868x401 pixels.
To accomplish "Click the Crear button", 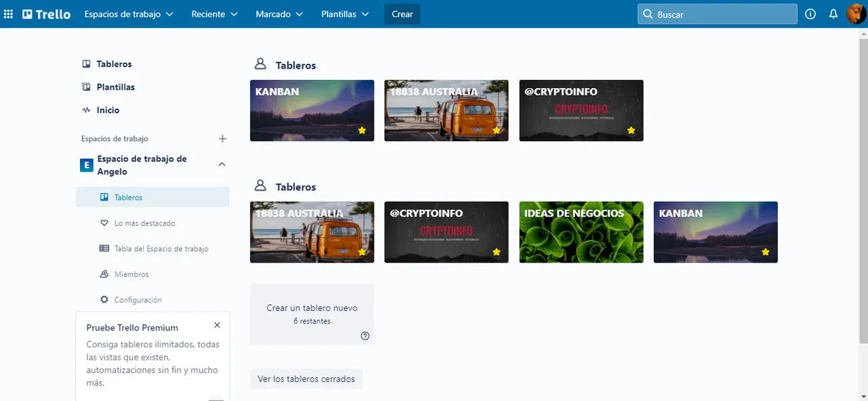I will [402, 14].
